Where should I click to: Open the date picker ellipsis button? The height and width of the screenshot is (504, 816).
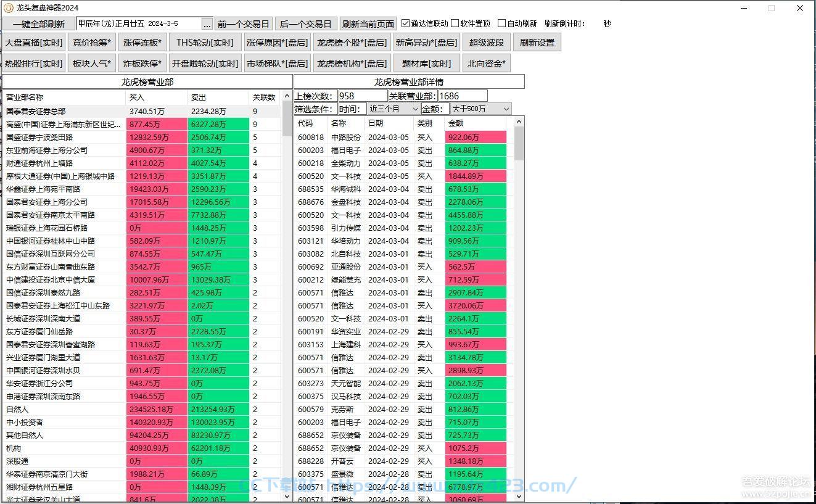click(x=207, y=24)
